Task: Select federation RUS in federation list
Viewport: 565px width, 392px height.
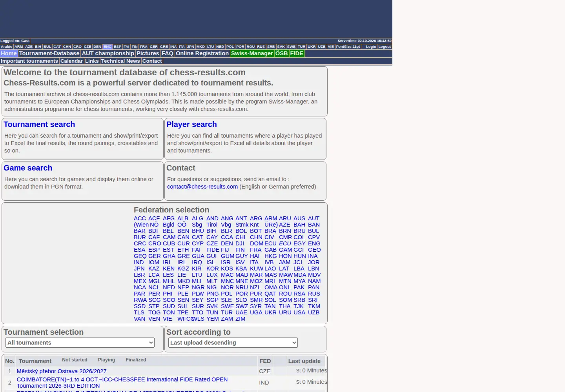Action: coord(314,294)
